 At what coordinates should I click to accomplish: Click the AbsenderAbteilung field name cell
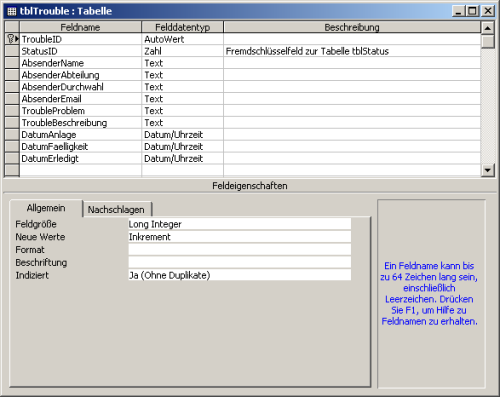(x=80, y=75)
